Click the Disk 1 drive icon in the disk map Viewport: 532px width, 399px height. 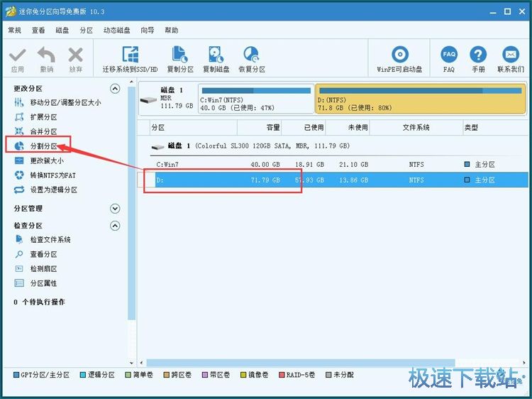click(x=149, y=100)
